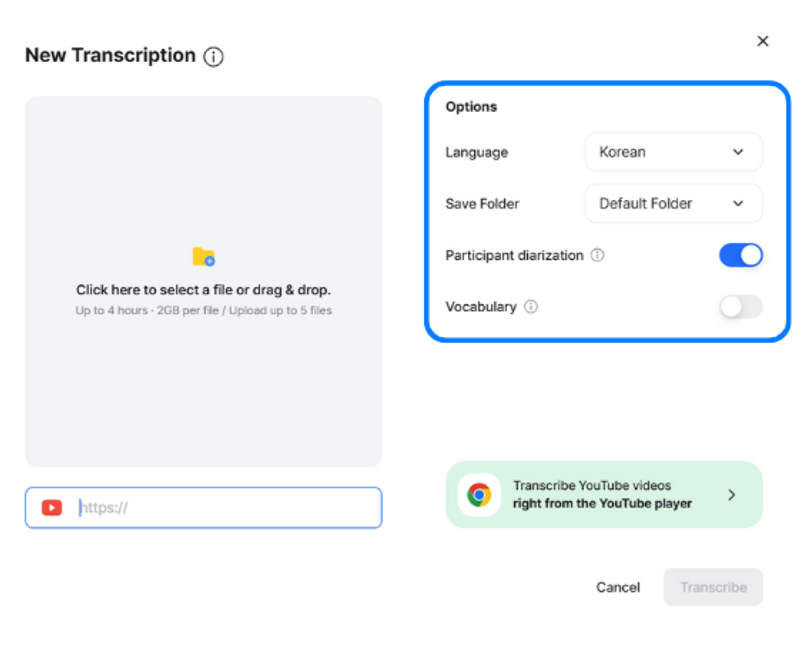Click the Cancel button
Image resolution: width=800 pixels, height=647 pixels.
pyautogui.click(x=618, y=587)
